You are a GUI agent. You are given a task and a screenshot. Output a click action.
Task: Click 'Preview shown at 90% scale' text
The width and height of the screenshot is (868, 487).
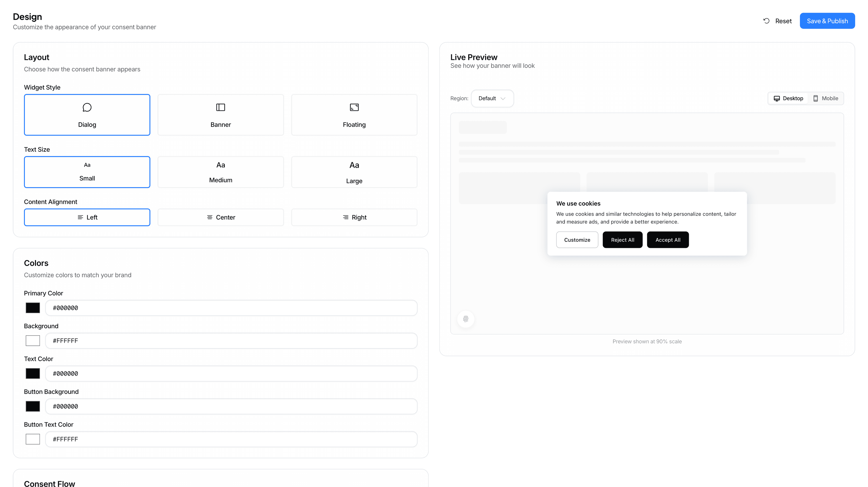[x=647, y=341]
